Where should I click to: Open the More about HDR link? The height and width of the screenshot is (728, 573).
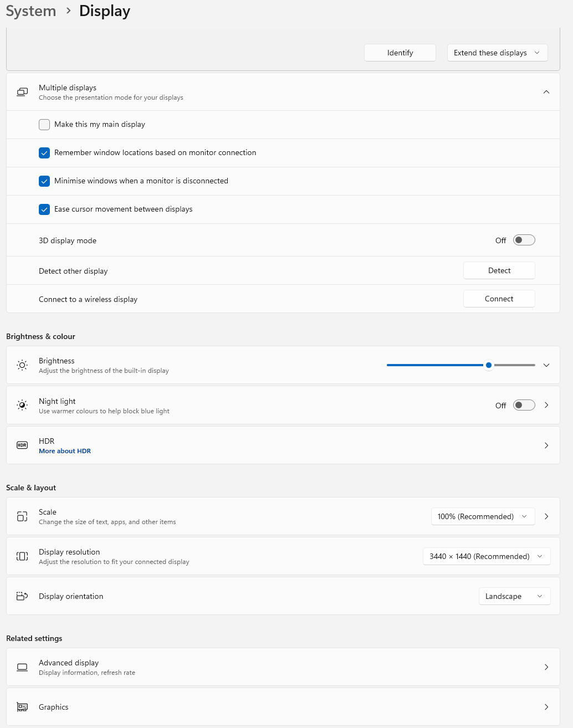pyautogui.click(x=65, y=451)
